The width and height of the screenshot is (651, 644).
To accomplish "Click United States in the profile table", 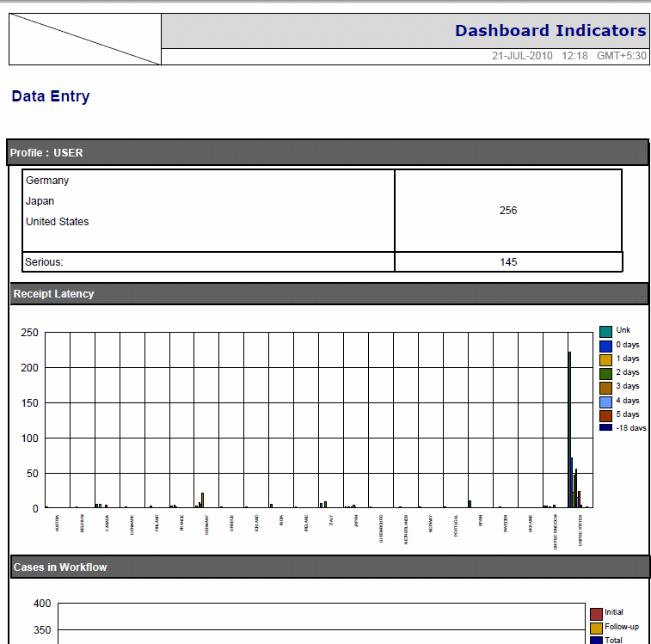I will [58, 222].
